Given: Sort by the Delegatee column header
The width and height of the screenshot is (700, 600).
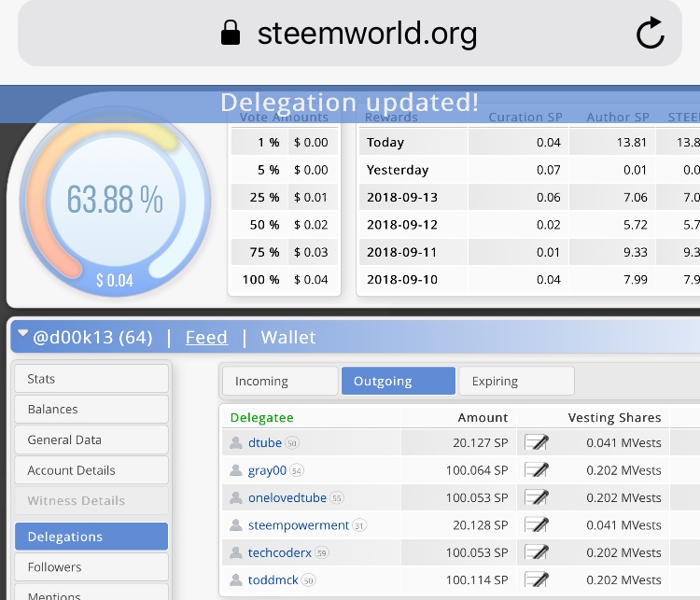Looking at the screenshot, I should (x=262, y=417).
